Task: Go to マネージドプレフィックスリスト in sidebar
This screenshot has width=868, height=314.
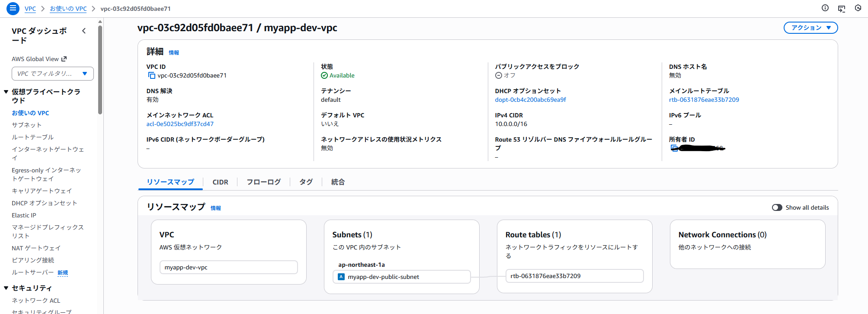Action: (48, 231)
